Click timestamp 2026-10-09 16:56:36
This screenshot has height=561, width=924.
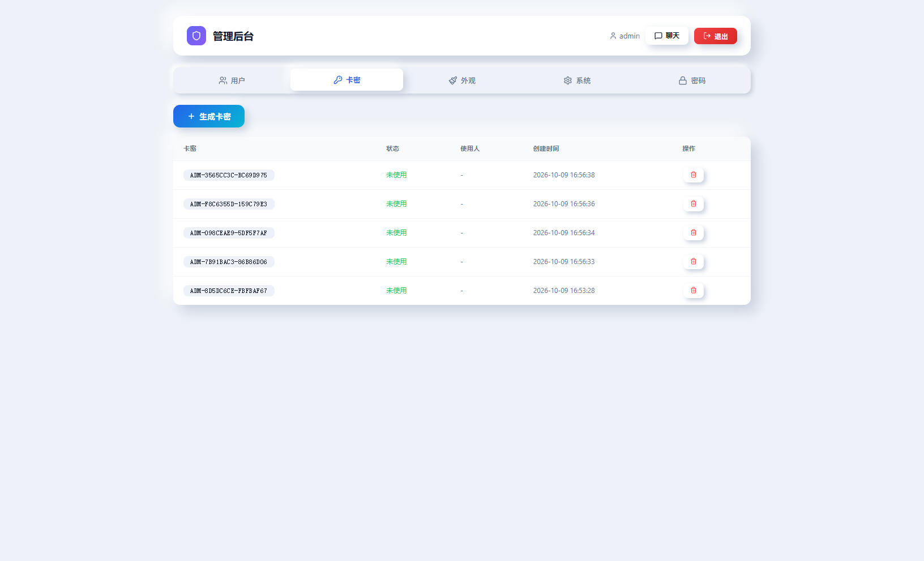tap(564, 204)
